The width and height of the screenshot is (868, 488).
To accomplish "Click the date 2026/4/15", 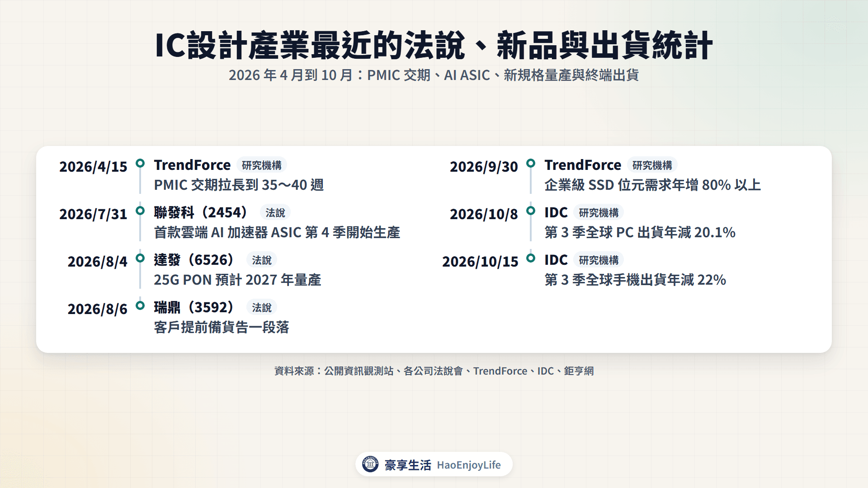I will pyautogui.click(x=93, y=167).
